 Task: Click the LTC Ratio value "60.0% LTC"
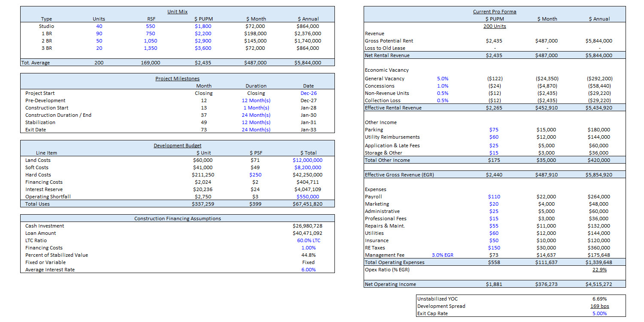[x=308, y=240]
